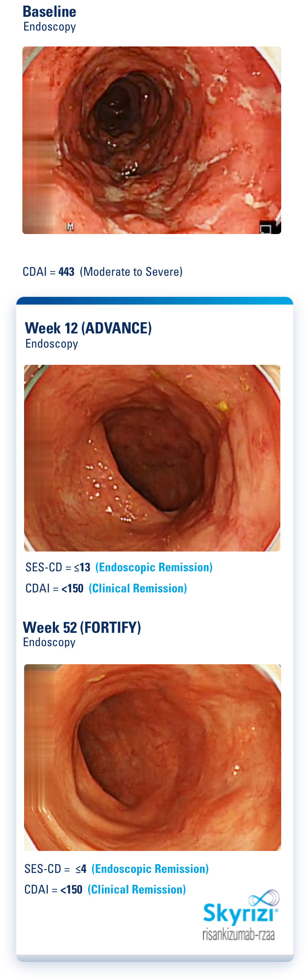The image size is (307, 980).
Task: Click the SES-CD ≤4 score
Action: pos(55,869)
